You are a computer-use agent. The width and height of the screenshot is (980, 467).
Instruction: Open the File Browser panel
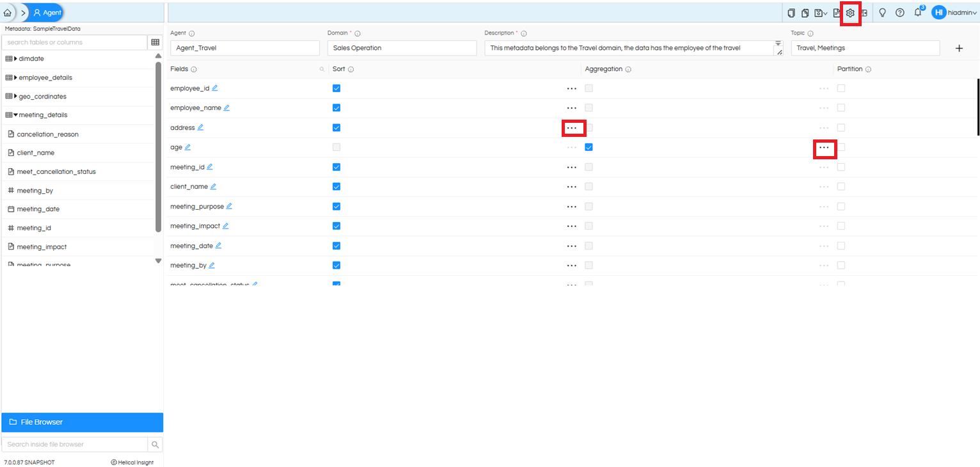coord(82,422)
